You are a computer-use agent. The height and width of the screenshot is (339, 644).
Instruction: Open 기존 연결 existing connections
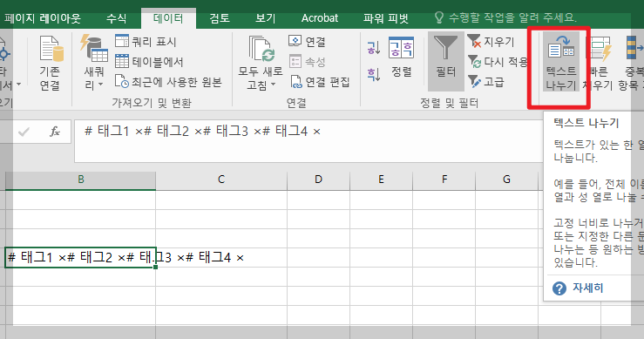[x=51, y=63]
